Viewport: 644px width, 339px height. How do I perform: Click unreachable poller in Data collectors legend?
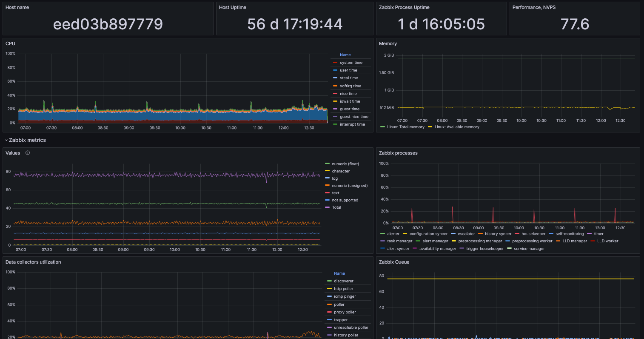pos(351,328)
